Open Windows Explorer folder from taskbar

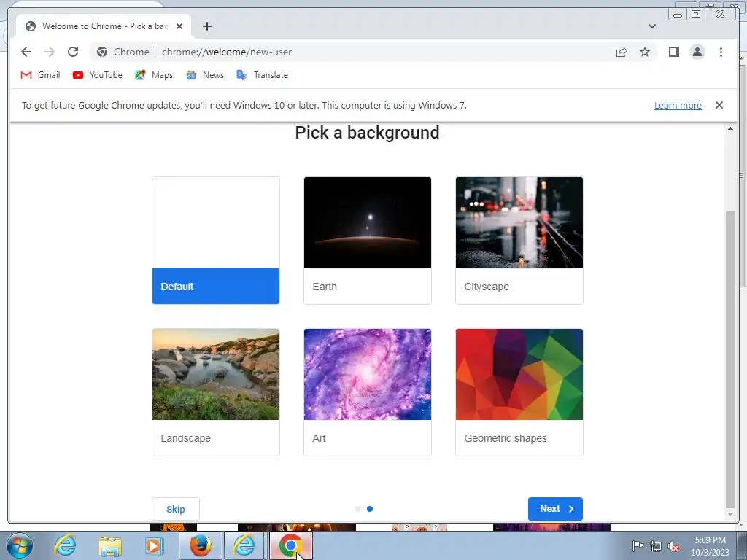(x=110, y=545)
